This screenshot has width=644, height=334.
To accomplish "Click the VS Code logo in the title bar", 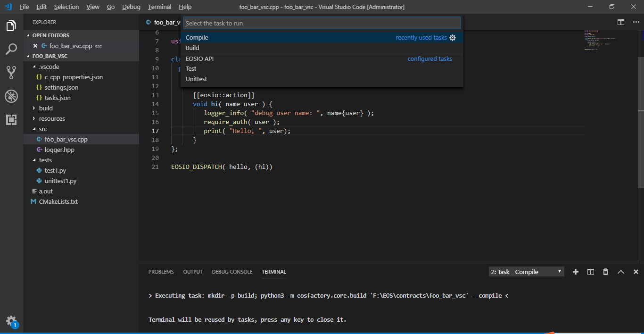I will click(8, 7).
